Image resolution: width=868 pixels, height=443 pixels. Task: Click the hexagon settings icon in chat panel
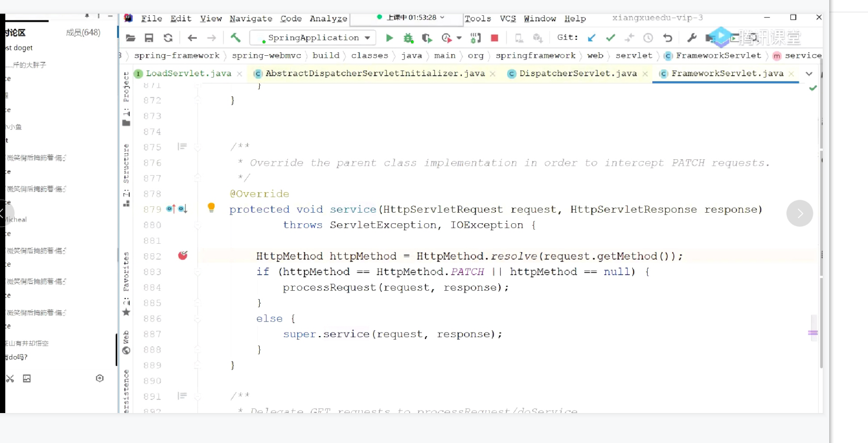pyautogui.click(x=100, y=378)
